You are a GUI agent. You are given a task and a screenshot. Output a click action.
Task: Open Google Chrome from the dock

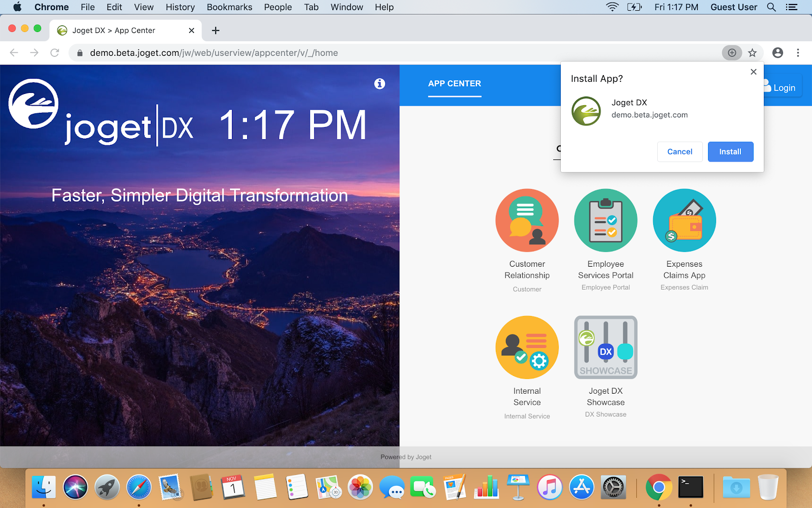click(659, 488)
